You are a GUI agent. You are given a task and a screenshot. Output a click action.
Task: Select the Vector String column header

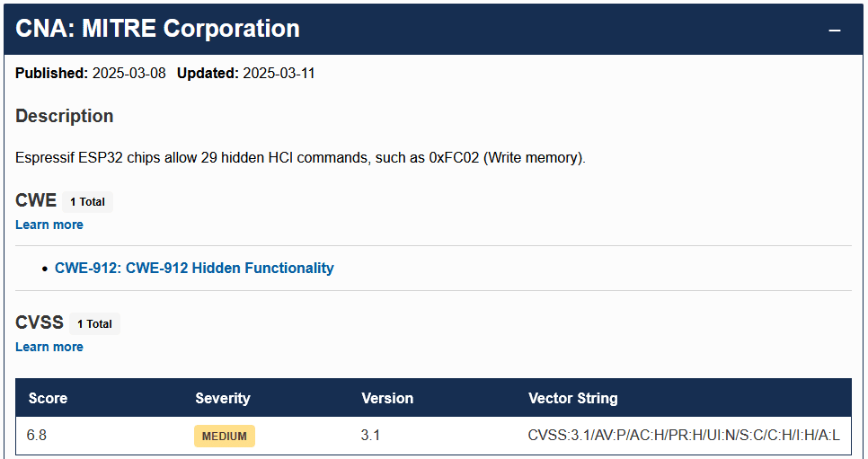pyautogui.click(x=572, y=398)
